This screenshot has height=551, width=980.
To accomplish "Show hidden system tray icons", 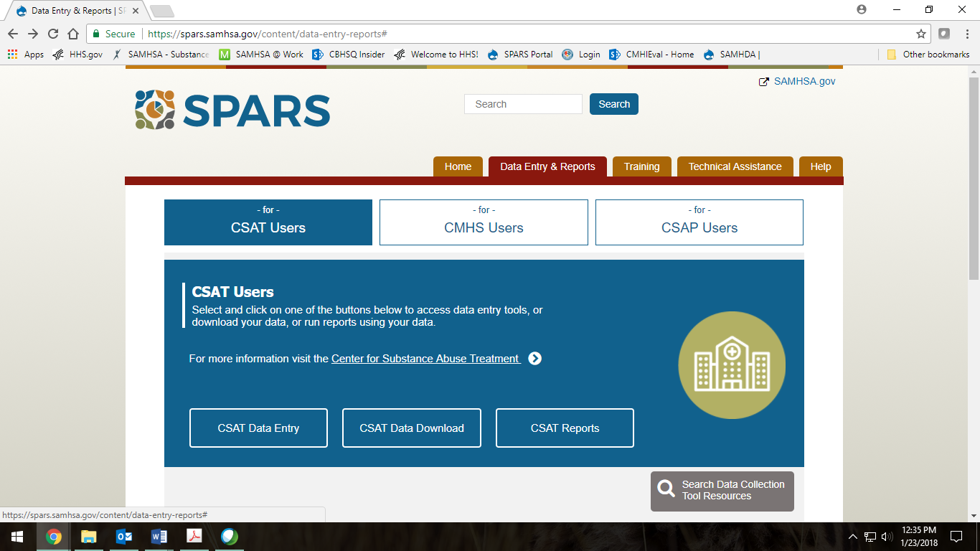I will point(853,536).
